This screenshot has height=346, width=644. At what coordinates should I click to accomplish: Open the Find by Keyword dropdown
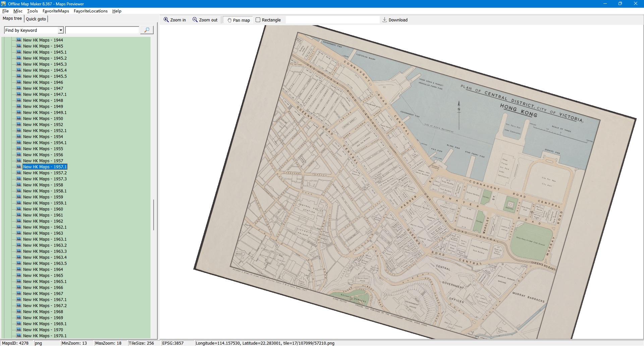coord(61,30)
